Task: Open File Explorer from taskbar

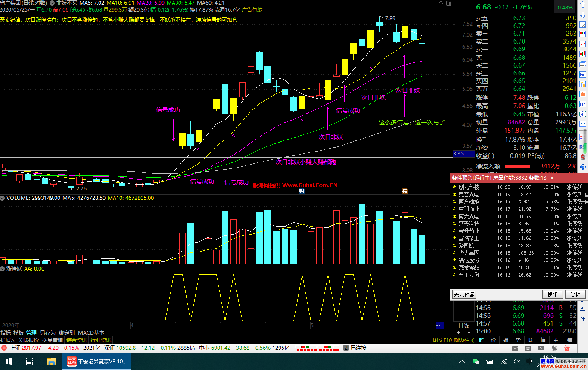Action: pos(51,361)
